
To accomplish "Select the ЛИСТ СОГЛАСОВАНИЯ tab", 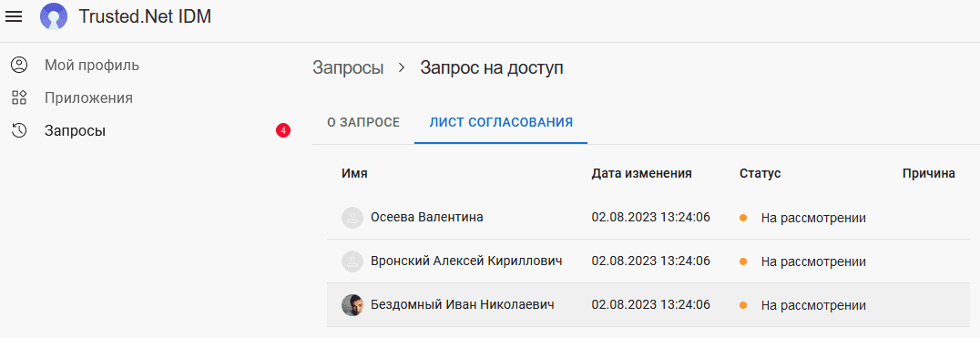I will pos(501,122).
